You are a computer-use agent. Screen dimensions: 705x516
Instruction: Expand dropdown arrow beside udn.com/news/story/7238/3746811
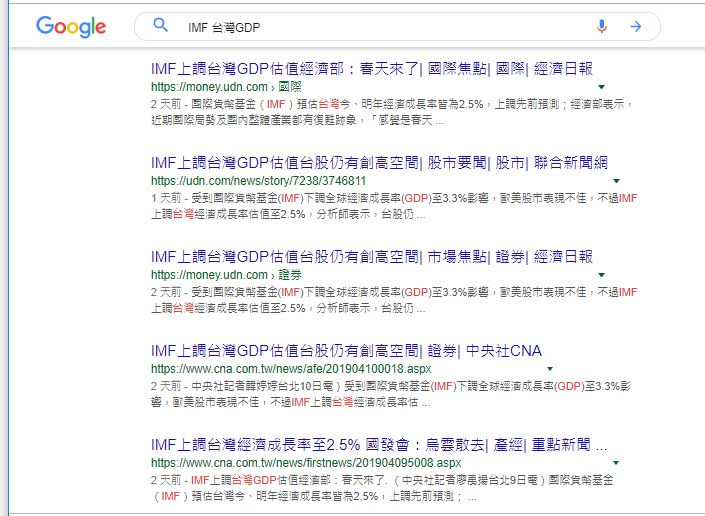[x=616, y=181]
